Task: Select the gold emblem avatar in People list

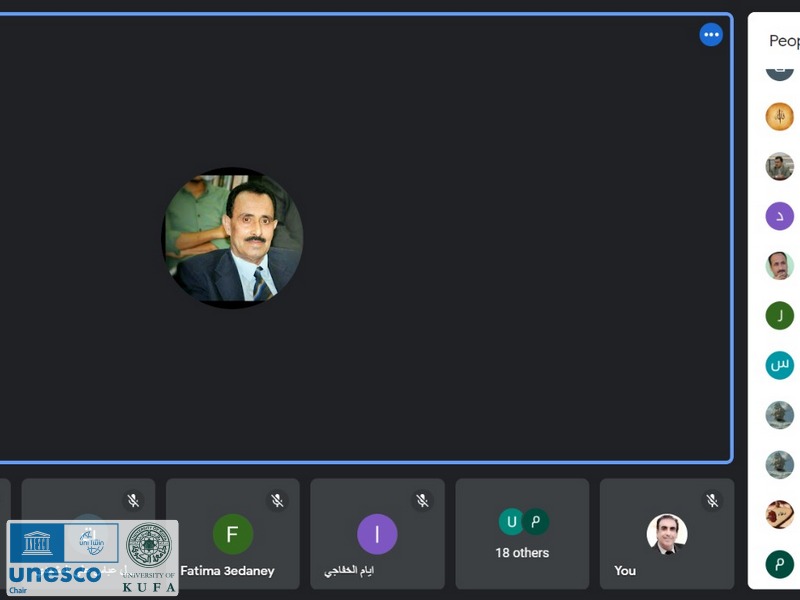Action: tap(779, 117)
